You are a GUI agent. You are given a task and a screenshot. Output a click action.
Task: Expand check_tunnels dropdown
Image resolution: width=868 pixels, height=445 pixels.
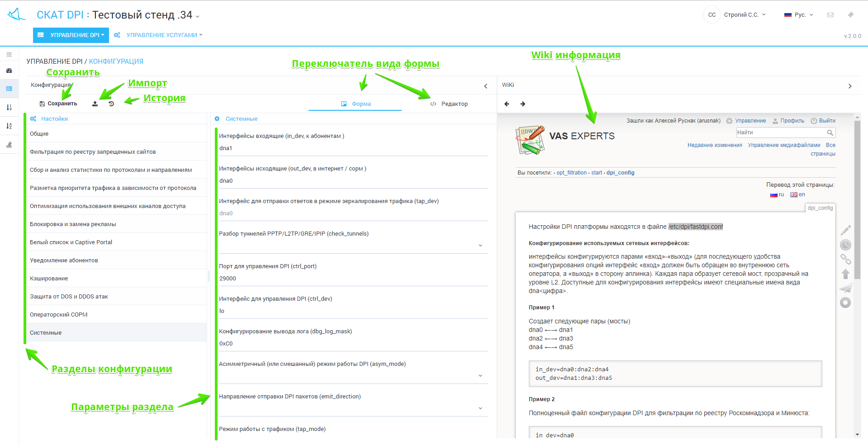[480, 246]
